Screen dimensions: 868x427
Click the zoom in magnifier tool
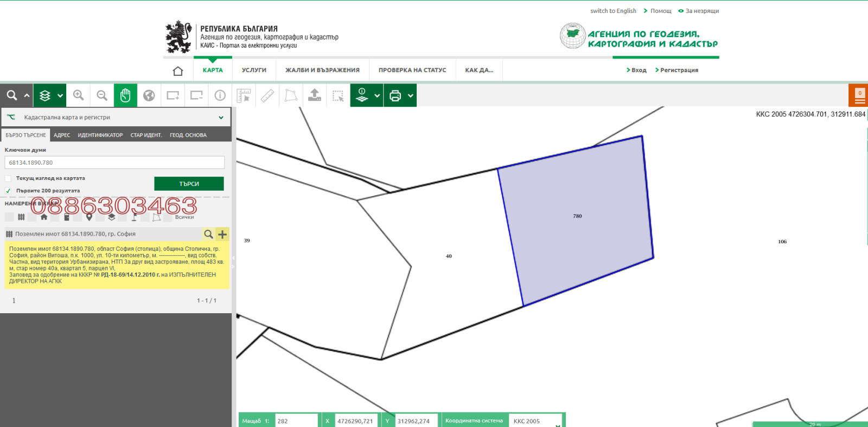[79, 95]
